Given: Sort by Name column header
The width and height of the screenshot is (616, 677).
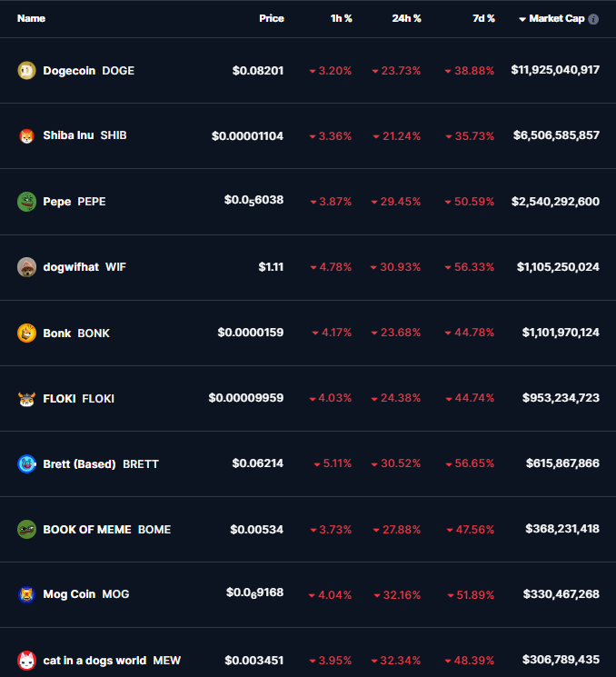Looking at the screenshot, I should point(31,18).
